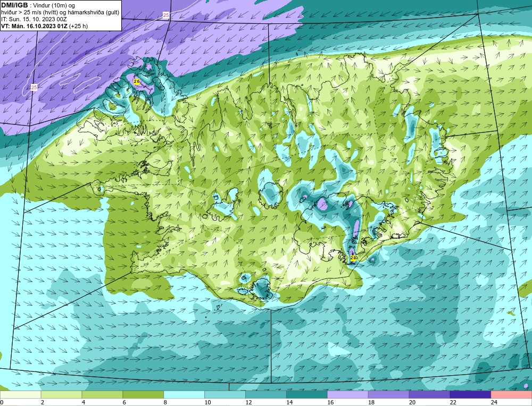Click the dark teal 14–16 m/s legend swatch

click(307, 395)
